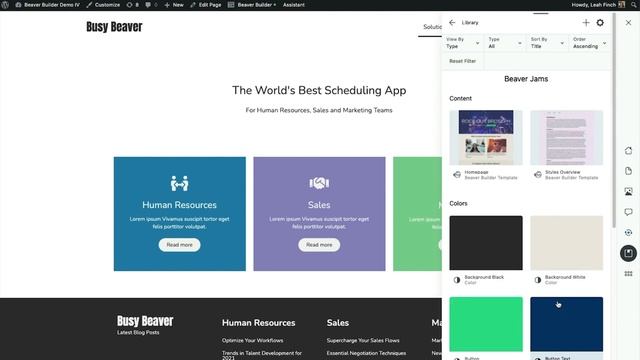The height and width of the screenshot is (360, 640).
Task: Go back with the Library back arrow
Action: pos(452,22)
